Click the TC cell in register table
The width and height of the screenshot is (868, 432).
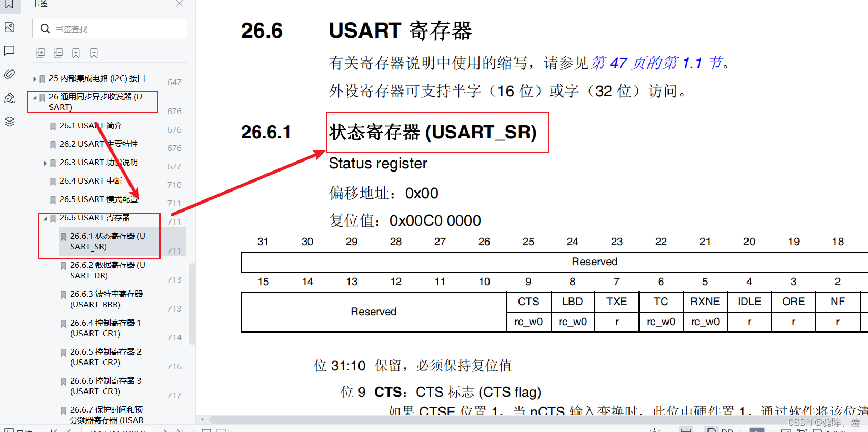click(x=661, y=302)
